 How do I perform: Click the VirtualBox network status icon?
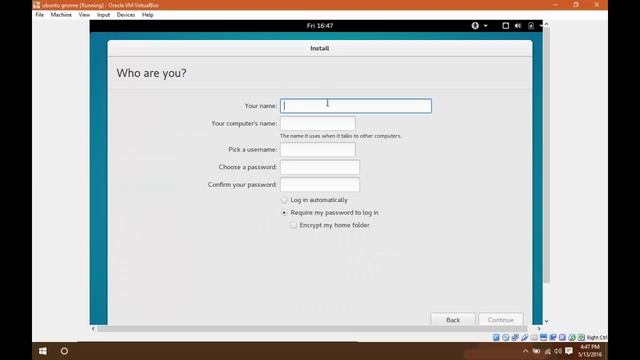click(x=515, y=338)
